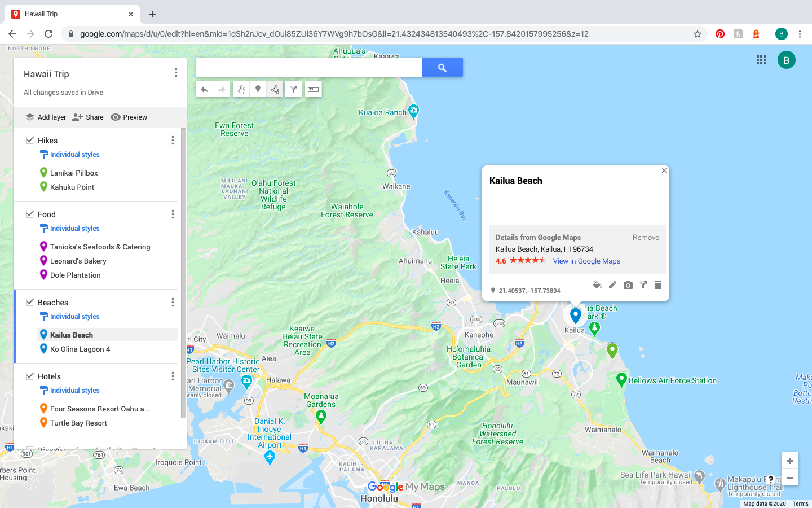The image size is (812, 508).
Task: Click the directions-to-here icon in popup
Action: tap(643, 285)
